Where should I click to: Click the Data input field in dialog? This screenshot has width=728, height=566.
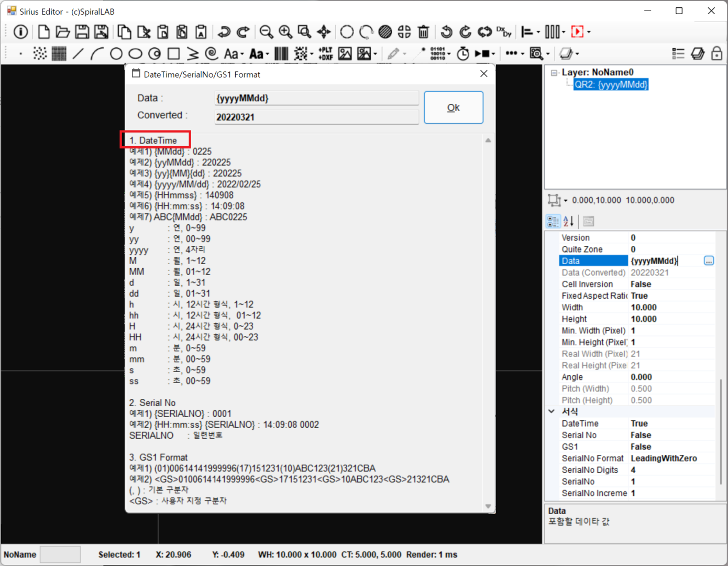click(x=316, y=98)
